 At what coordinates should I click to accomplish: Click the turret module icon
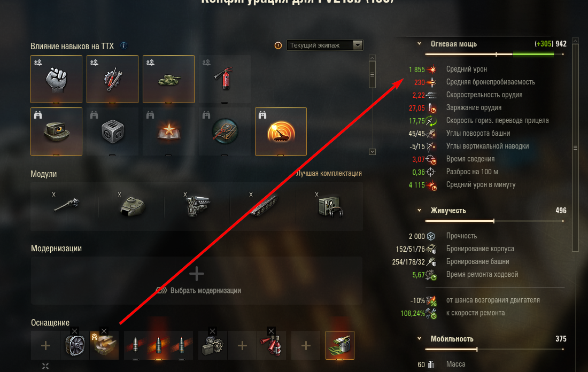(133, 206)
